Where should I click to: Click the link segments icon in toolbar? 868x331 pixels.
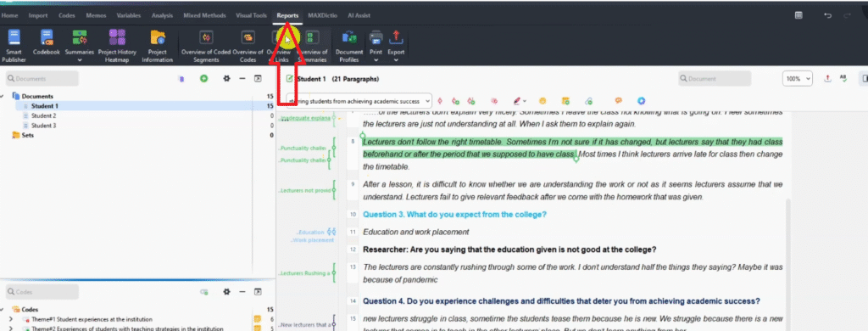click(588, 101)
